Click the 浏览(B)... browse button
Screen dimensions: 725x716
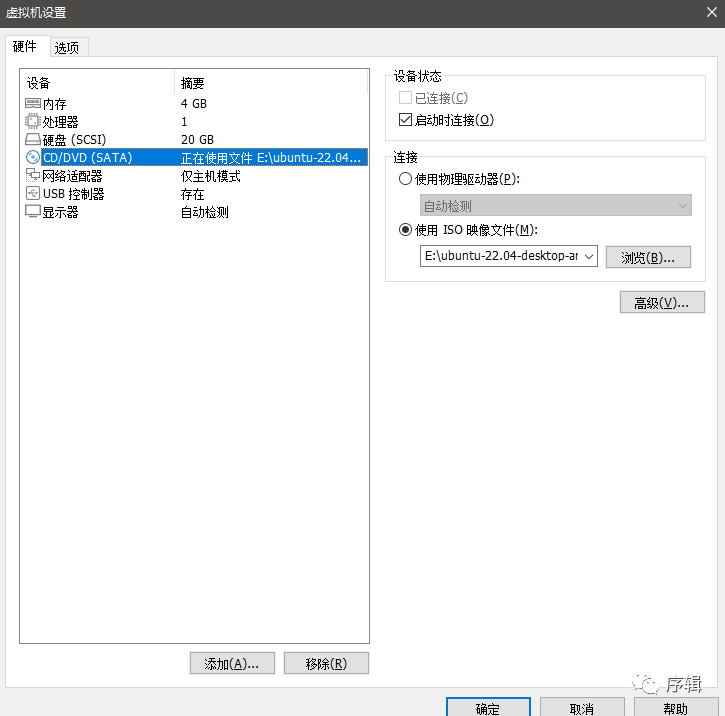pyautogui.click(x=648, y=257)
